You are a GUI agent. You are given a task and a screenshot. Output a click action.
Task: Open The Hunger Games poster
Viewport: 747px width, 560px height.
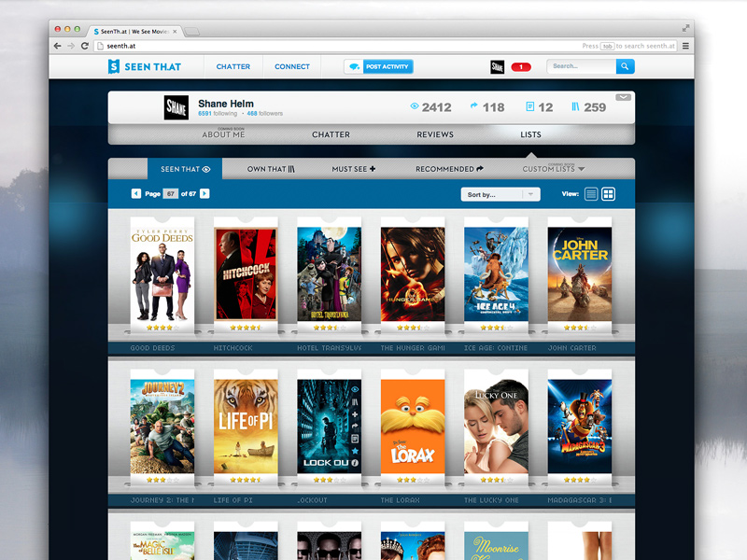pos(413,273)
